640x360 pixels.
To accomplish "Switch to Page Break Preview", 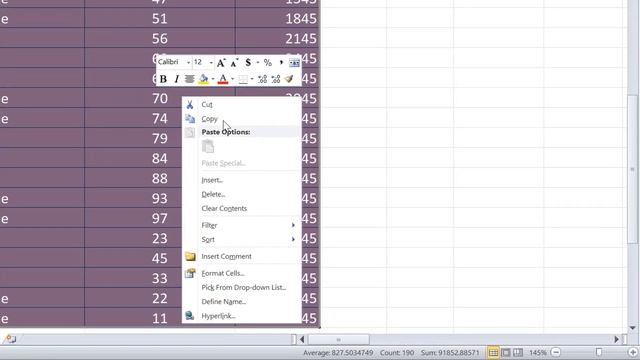I will (x=518, y=353).
